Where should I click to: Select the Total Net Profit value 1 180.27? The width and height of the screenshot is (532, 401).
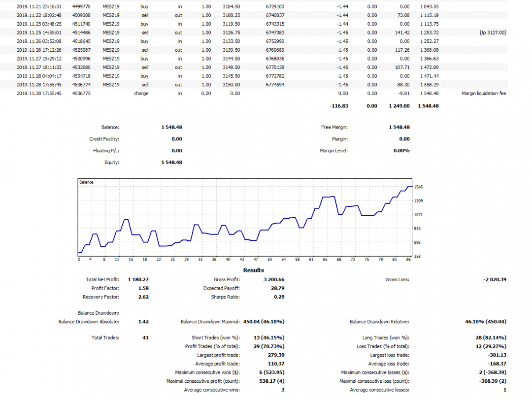(138, 279)
